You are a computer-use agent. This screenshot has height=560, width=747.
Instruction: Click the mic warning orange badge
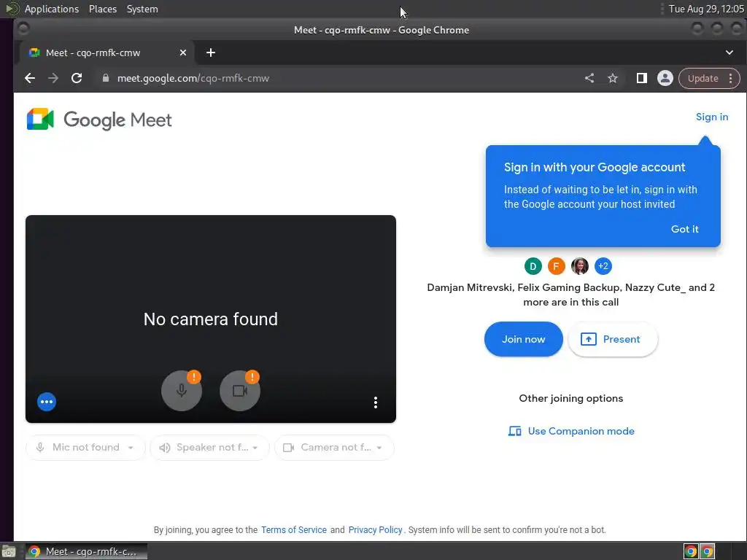click(x=194, y=377)
